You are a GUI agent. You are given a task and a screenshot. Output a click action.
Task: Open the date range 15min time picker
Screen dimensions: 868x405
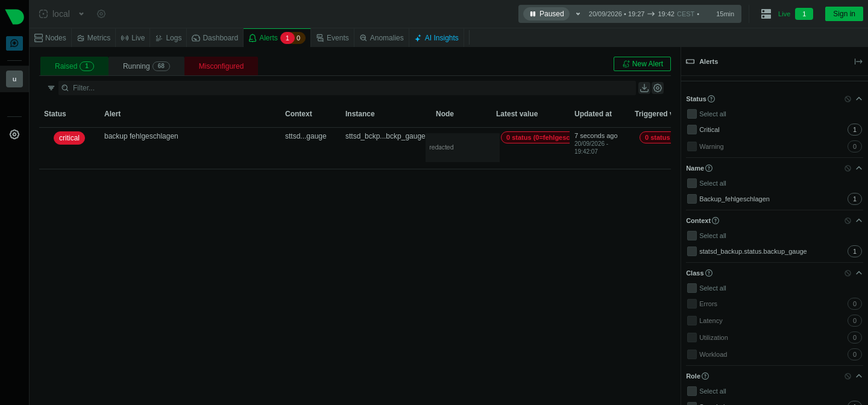[661, 14]
